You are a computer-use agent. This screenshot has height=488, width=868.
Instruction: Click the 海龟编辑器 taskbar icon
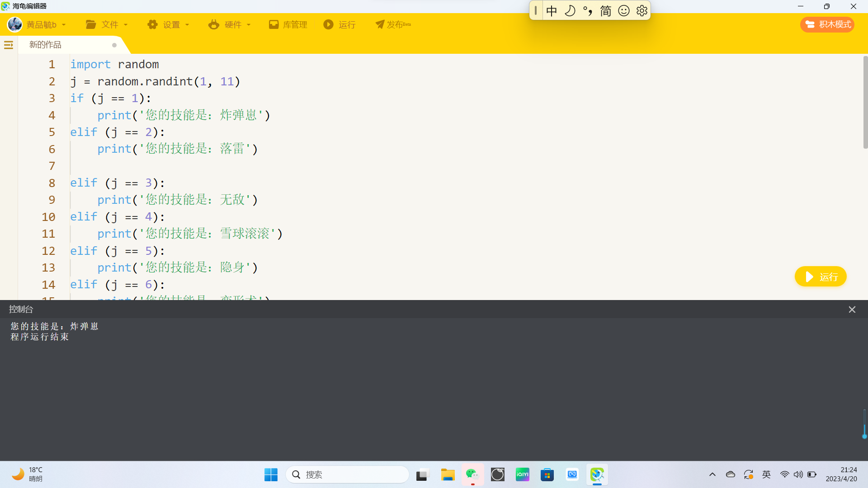click(x=597, y=474)
